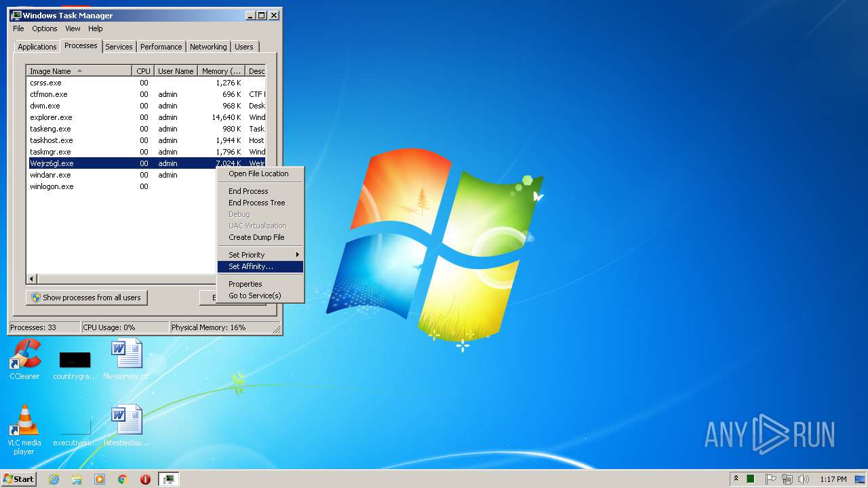Expand Set Priority submenu
This screenshot has width=868, height=488.
(x=260, y=255)
